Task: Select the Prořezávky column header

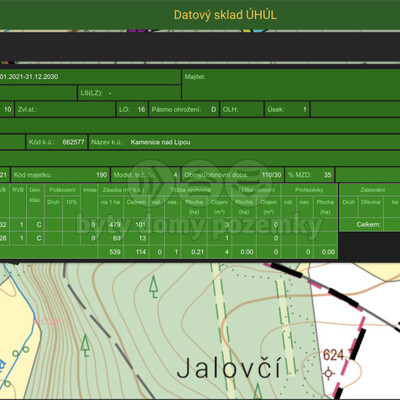Action: [x=309, y=190]
